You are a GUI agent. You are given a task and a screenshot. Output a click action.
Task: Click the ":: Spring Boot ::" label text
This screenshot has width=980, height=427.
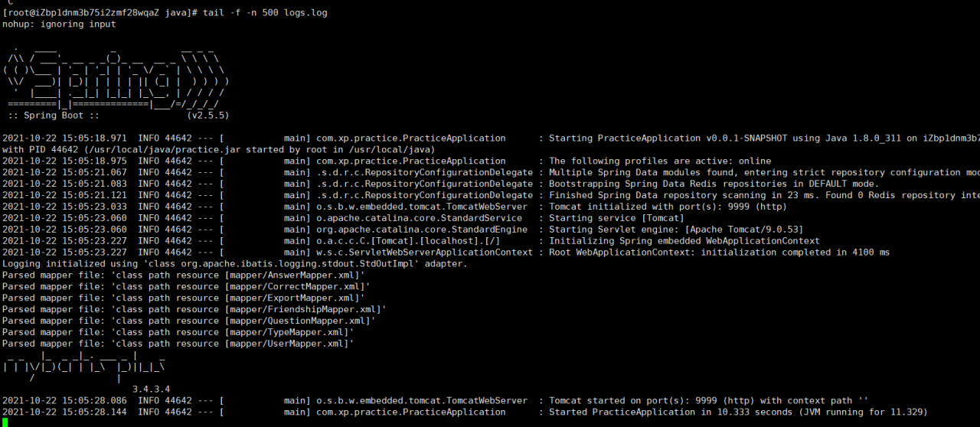pyautogui.click(x=54, y=116)
